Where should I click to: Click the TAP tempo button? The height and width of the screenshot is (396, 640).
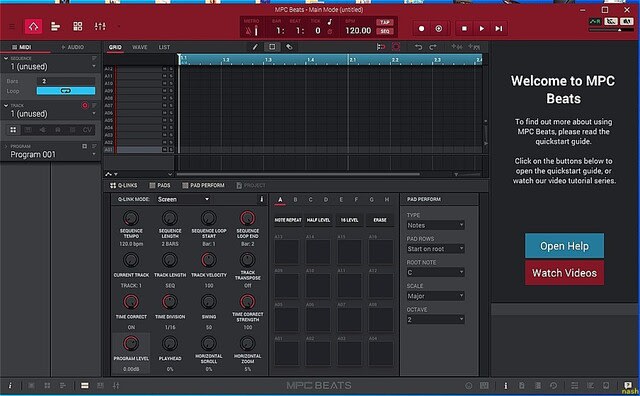[384, 22]
